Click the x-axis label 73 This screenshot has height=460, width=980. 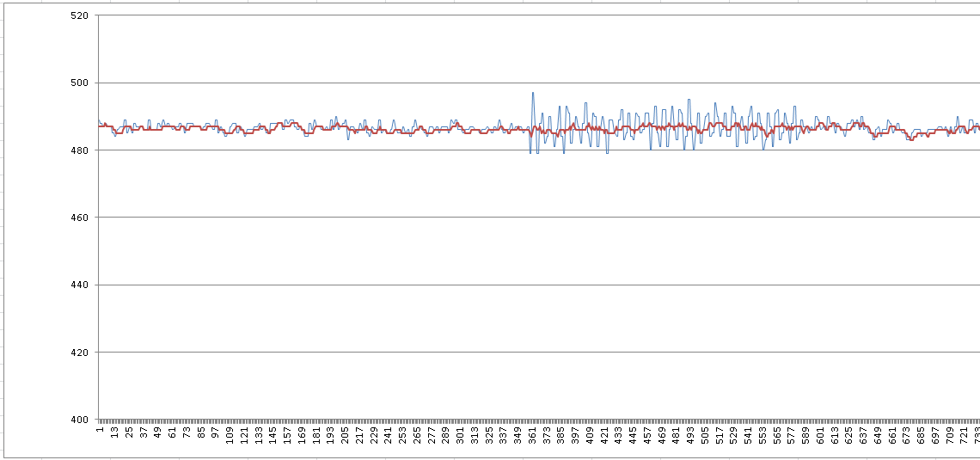point(187,432)
